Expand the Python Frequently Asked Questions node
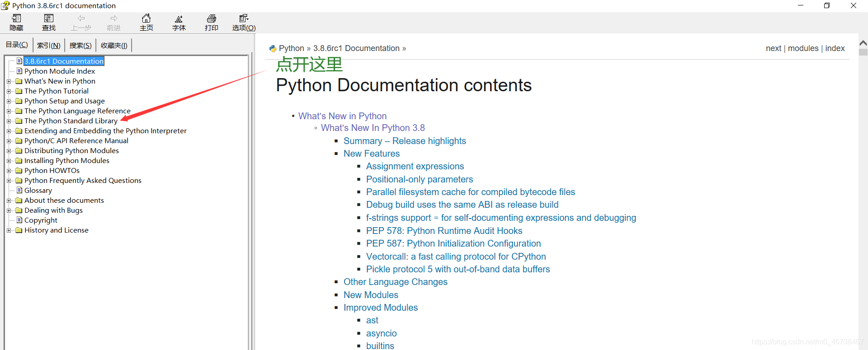The image size is (868, 350). coord(9,181)
